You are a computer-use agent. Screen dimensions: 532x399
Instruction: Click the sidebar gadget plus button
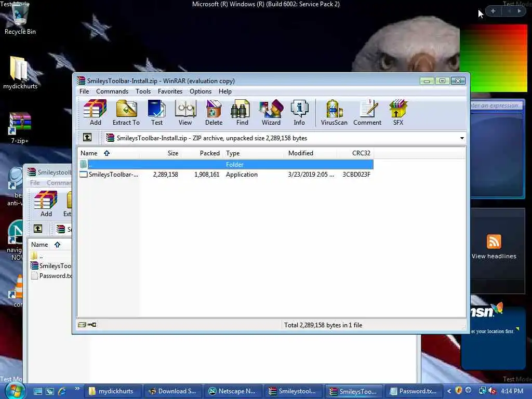[493, 11]
